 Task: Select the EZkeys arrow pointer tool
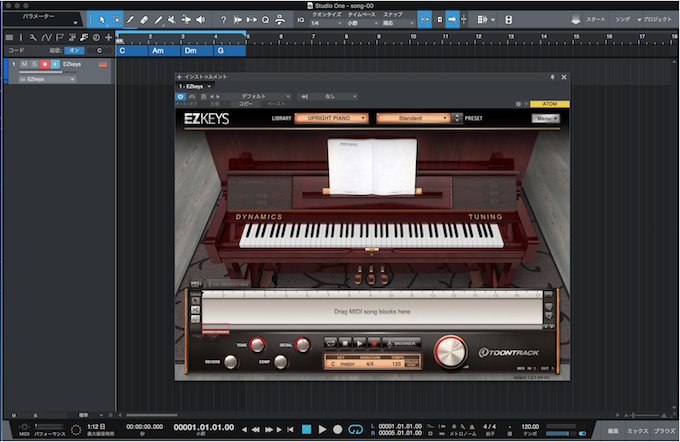tap(196, 301)
